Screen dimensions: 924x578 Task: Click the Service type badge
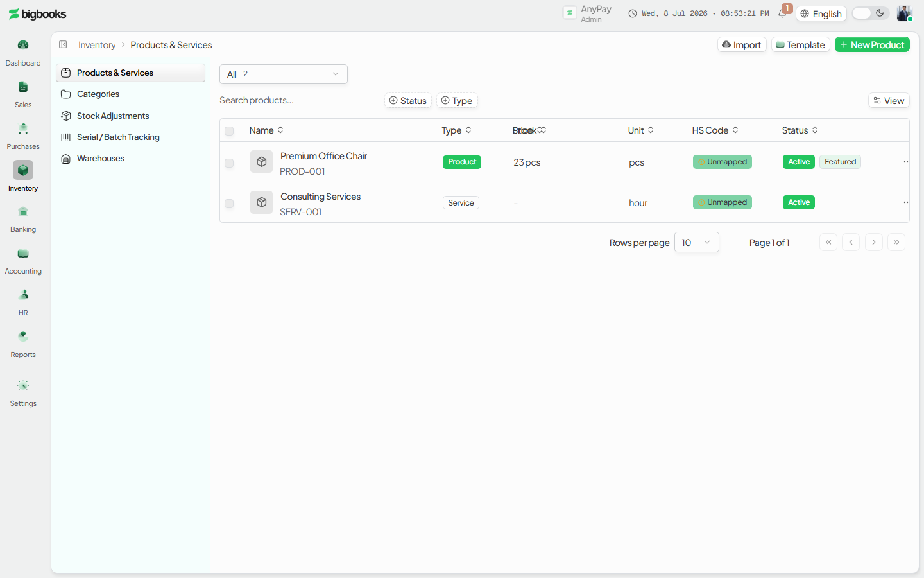tap(461, 202)
